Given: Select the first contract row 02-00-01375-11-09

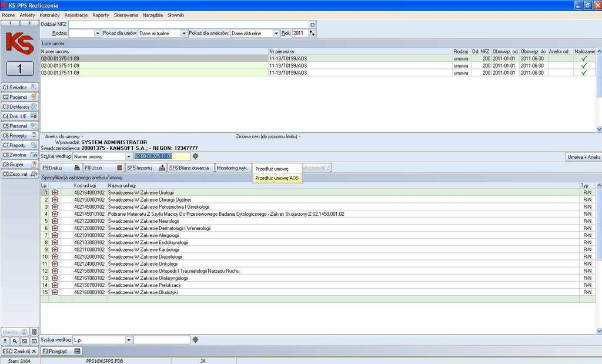Looking at the screenshot, I should tap(318, 58).
